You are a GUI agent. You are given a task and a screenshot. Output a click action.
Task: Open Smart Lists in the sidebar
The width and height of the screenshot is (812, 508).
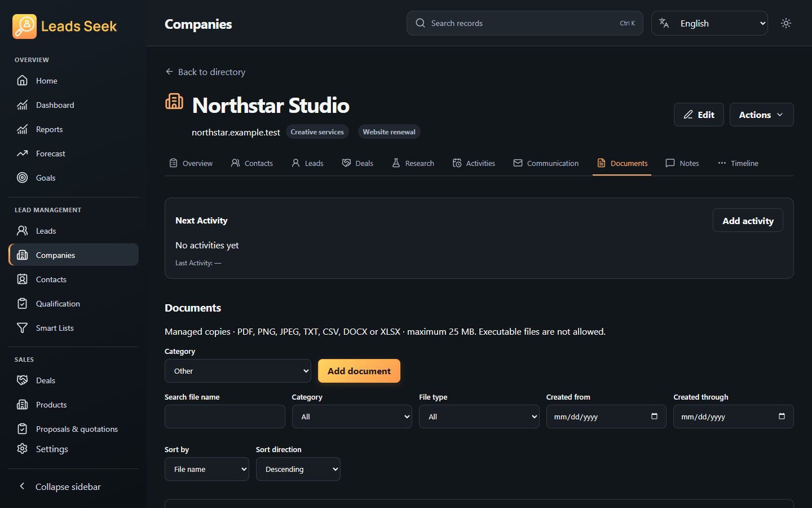tap(73, 328)
